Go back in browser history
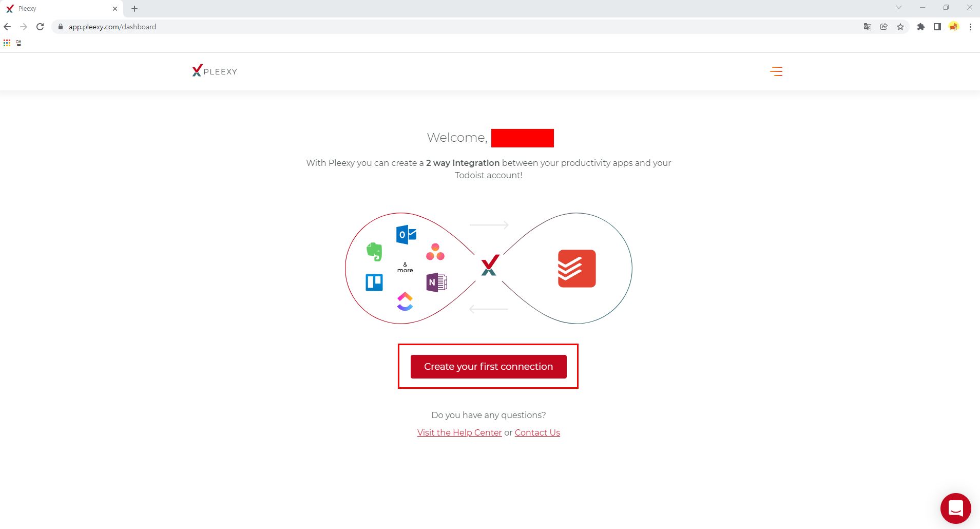 click(7, 27)
